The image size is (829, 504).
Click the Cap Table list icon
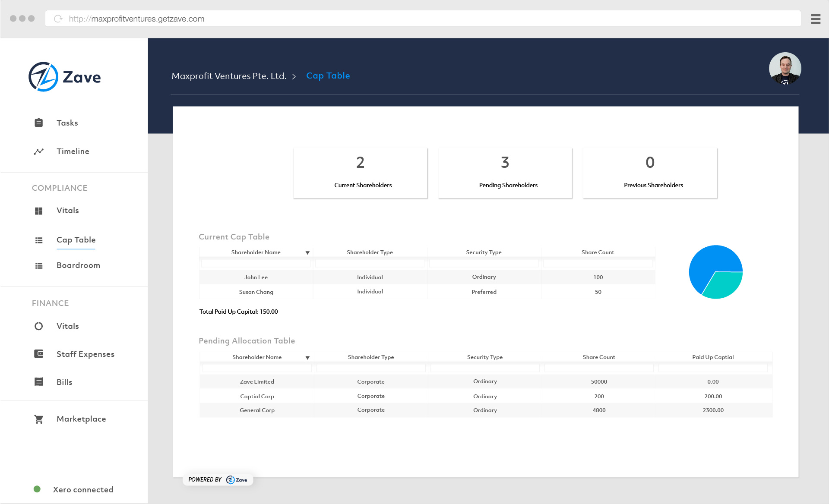pyautogui.click(x=38, y=240)
